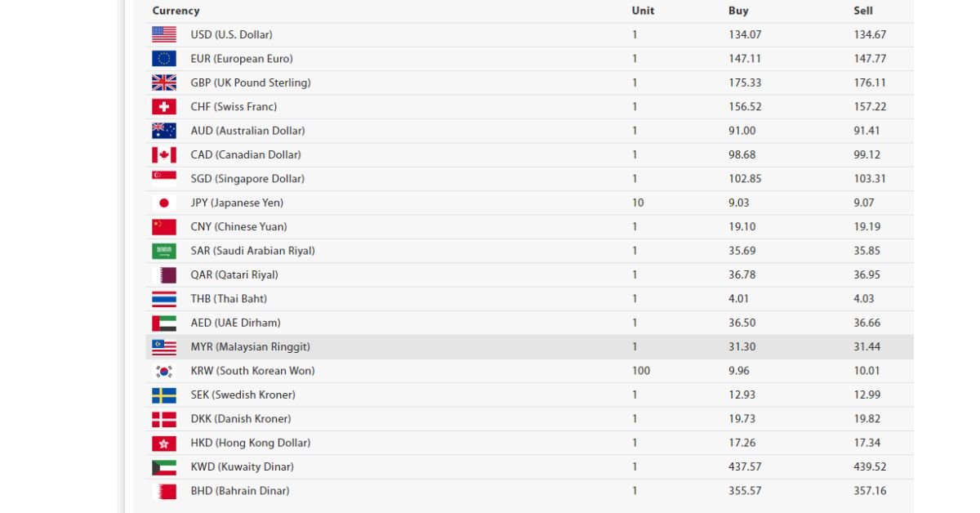Image resolution: width=980 pixels, height=513 pixels.
Task: Select the Canadian maple leaf flag icon
Action: click(163, 154)
